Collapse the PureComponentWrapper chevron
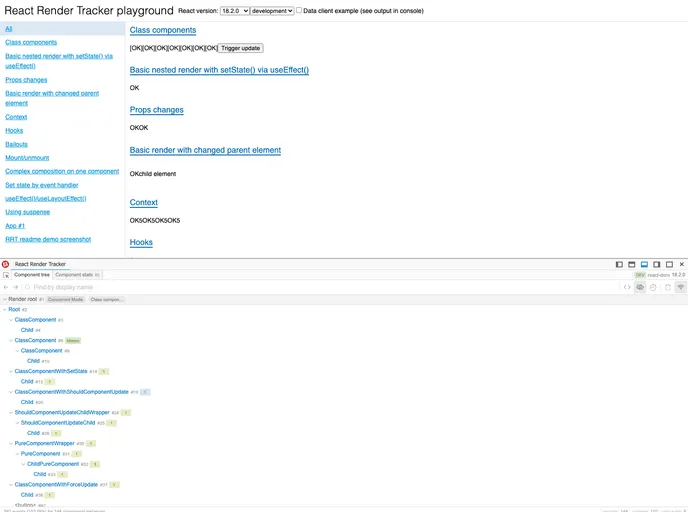688x512 pixels. [11, 443]
